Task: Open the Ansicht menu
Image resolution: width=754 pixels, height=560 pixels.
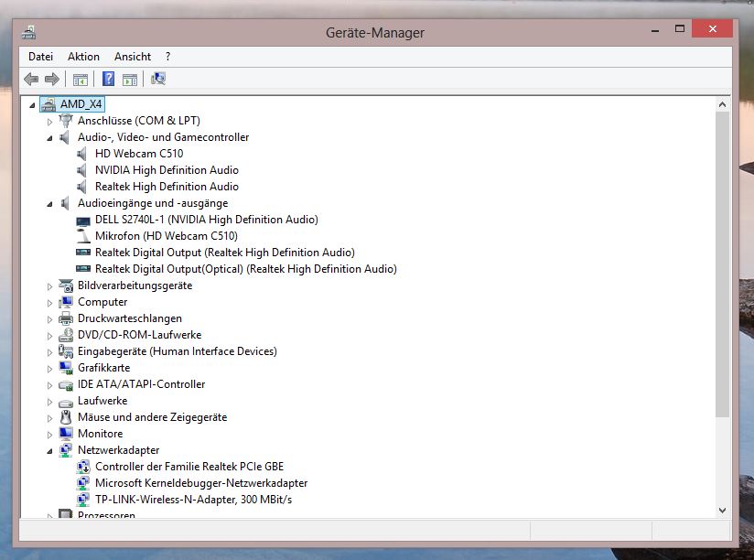Action: [x=133, y=57]
